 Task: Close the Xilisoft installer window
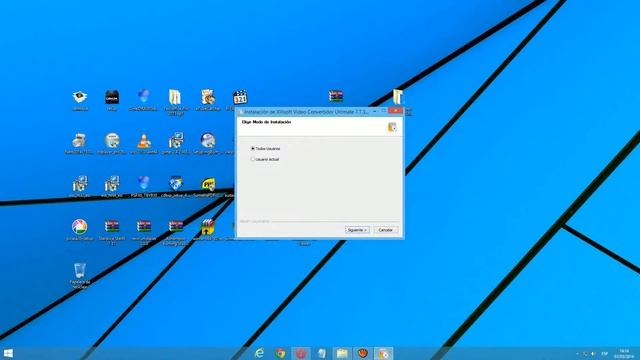[x=395, y=111]
